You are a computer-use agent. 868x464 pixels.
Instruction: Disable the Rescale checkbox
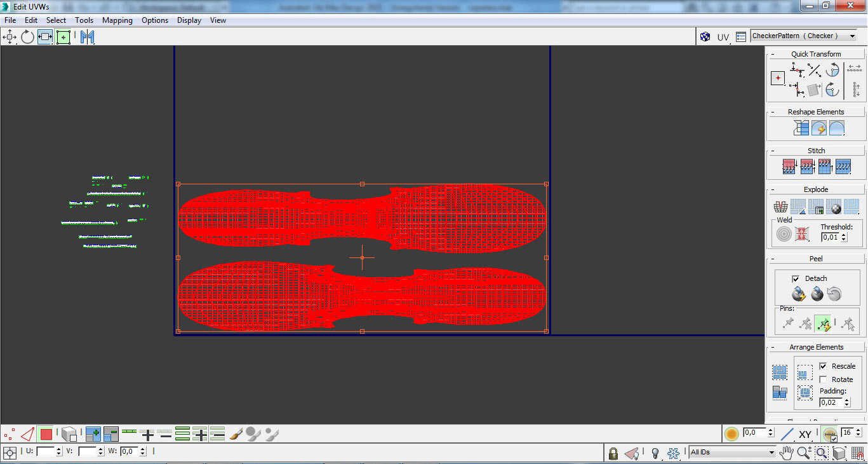click(823, 366)
